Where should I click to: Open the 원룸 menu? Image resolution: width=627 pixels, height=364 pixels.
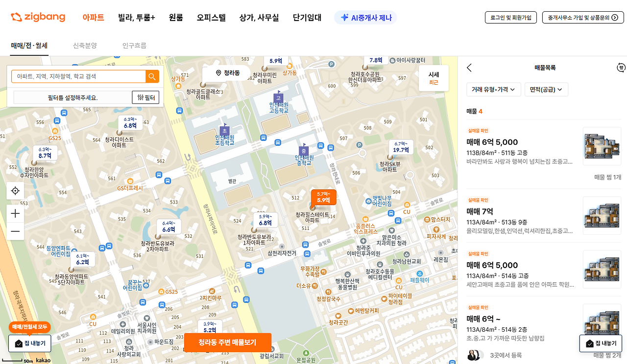(x=176, y=18)
